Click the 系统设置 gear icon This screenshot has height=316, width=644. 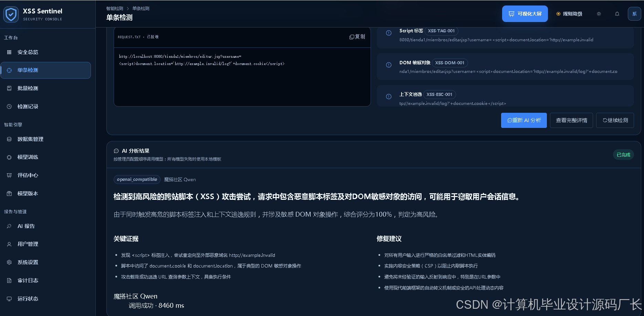tap(9, 262)
